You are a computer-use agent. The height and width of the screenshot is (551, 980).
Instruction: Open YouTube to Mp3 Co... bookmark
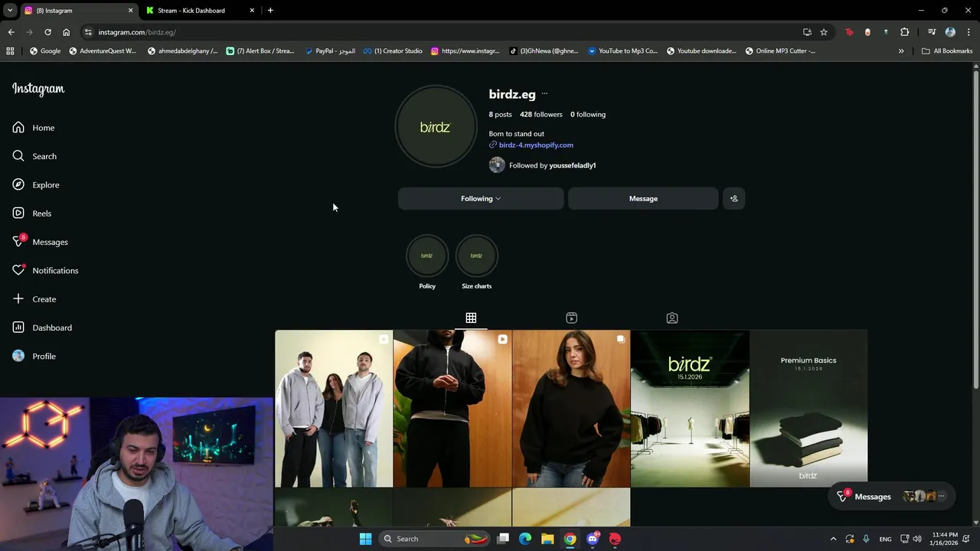(x=622, y=51)
